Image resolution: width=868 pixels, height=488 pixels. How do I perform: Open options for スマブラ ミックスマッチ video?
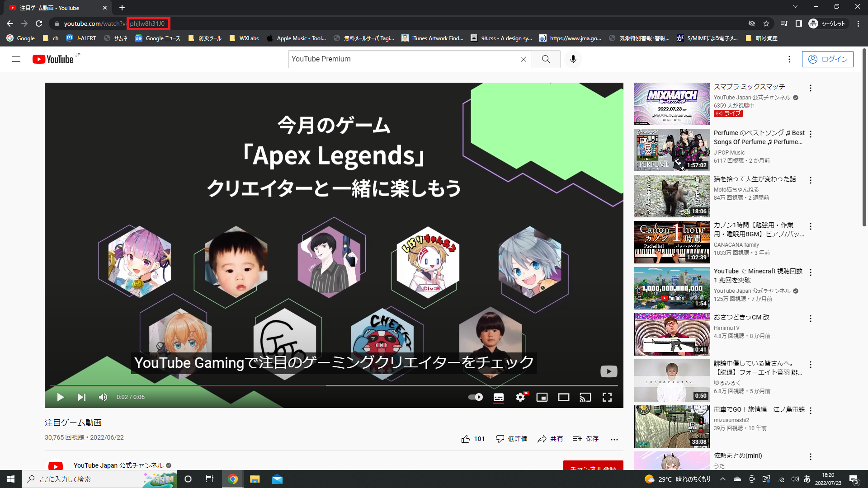pyautogui.click(x=811, y=88)
